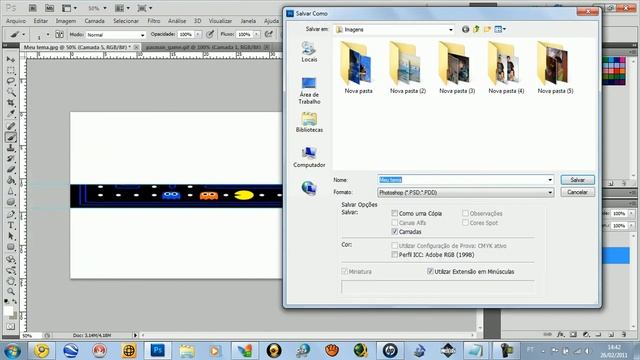The width and height of the screenshot is (640, 360).
Task: Open the Nova pasta folder
Action: [x=358, y=68]
